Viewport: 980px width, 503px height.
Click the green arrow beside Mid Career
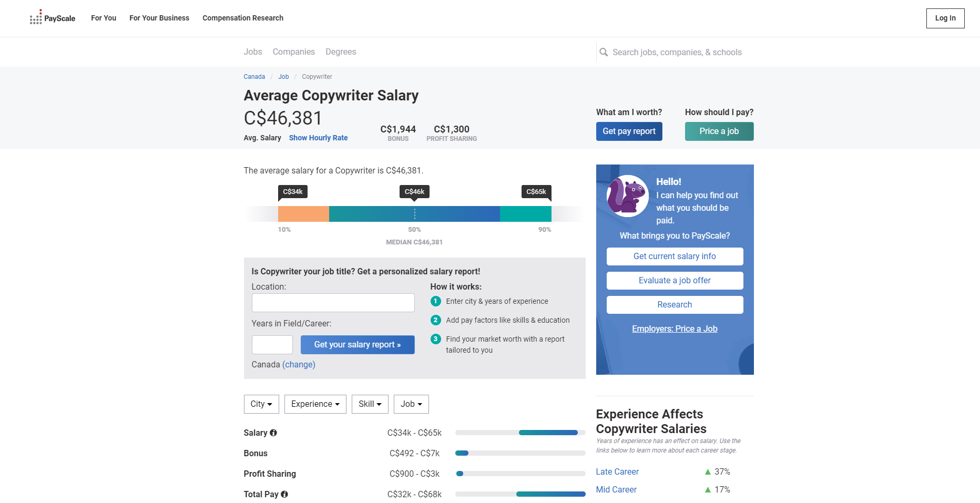coord(708,490)
